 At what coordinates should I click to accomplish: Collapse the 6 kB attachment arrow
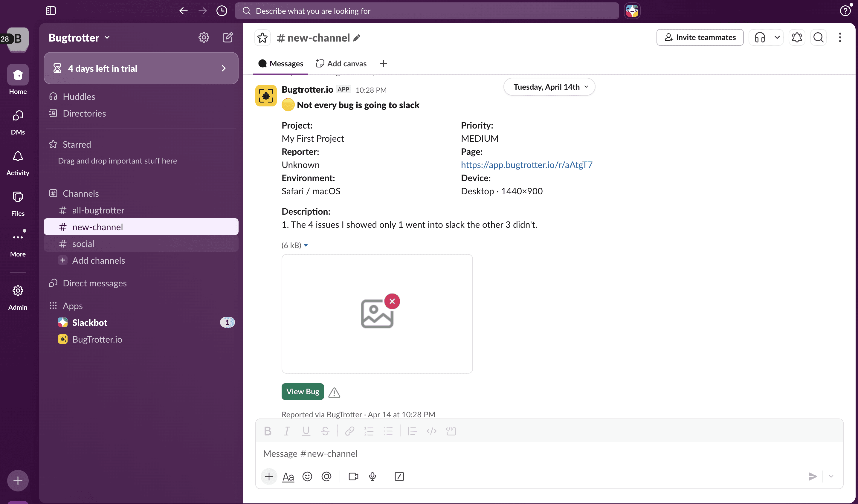click(x=306, y=245)
